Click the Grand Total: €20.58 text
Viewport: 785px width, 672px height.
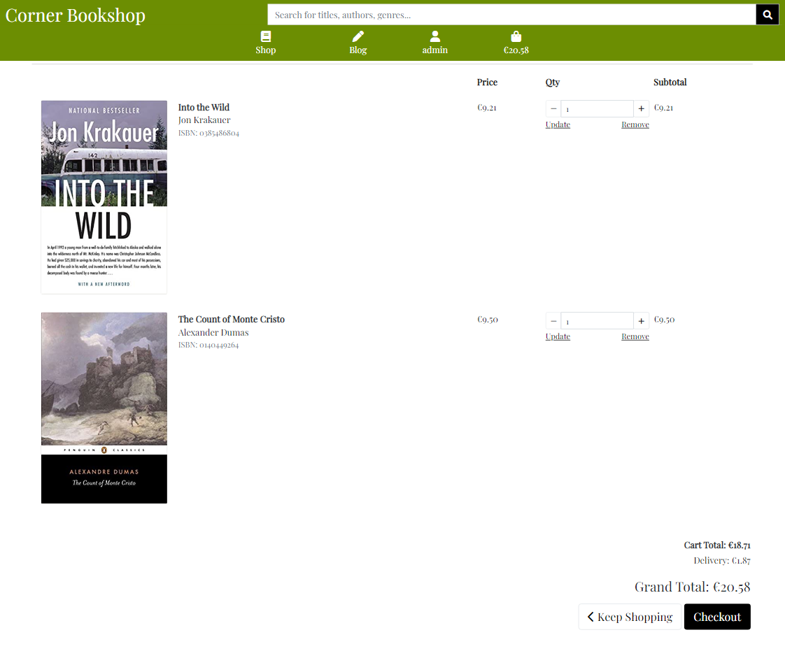click(x=693, y=587)
